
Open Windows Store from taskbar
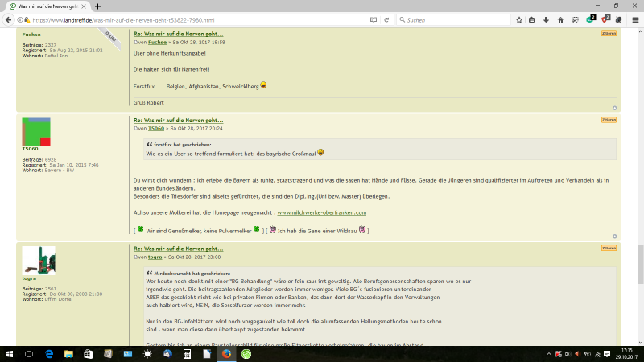click(89, 354)
